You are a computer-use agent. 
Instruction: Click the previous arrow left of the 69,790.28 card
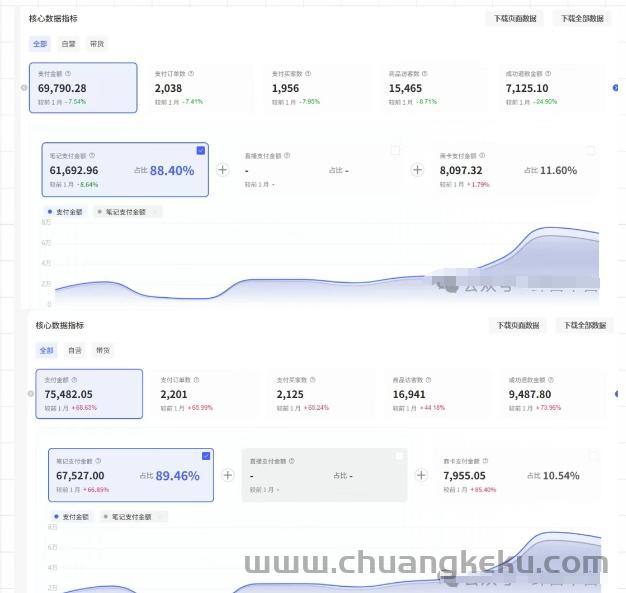pyautogui.click(x=24, y=87)
